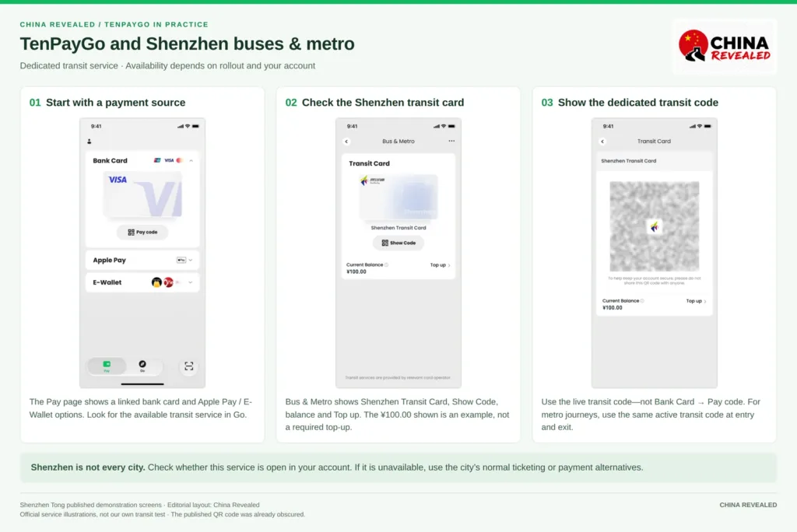Click 'TenPayGo and Shenzhen buses & metro' title
This screenshot has height=532, width=797.
pos(187,44)
